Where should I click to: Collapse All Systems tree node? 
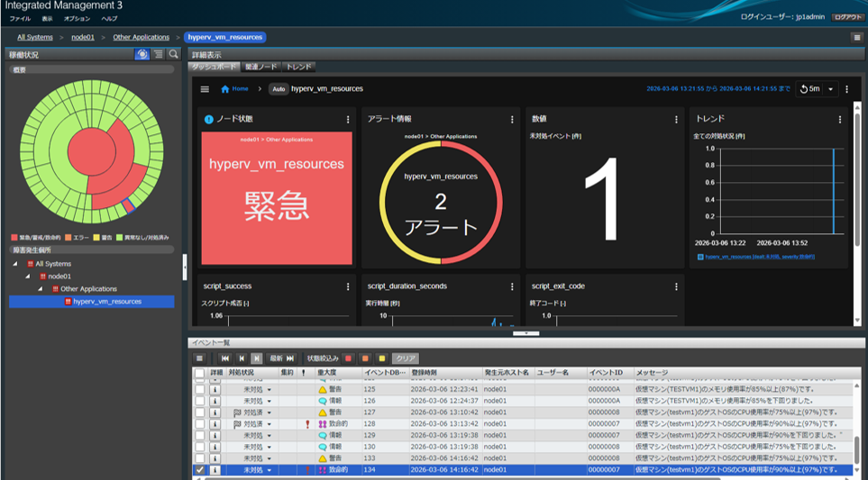(x=15, y=264)
